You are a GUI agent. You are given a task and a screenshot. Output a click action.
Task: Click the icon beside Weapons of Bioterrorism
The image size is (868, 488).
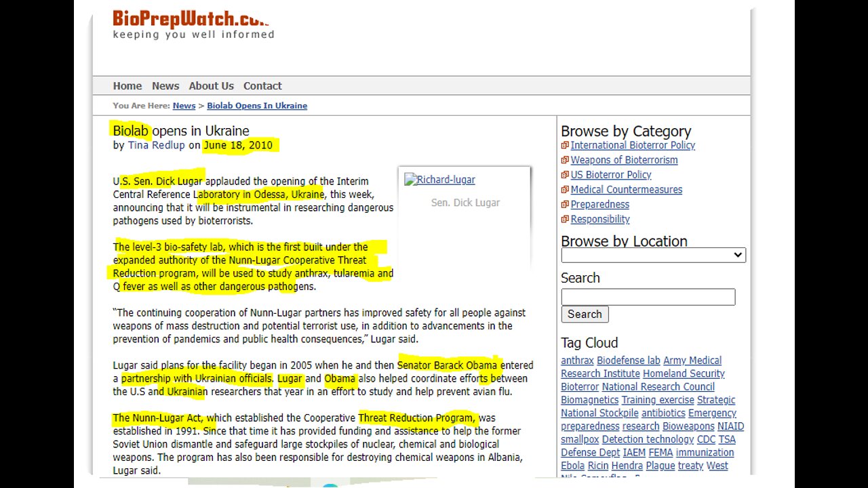[x=565, y=160]
